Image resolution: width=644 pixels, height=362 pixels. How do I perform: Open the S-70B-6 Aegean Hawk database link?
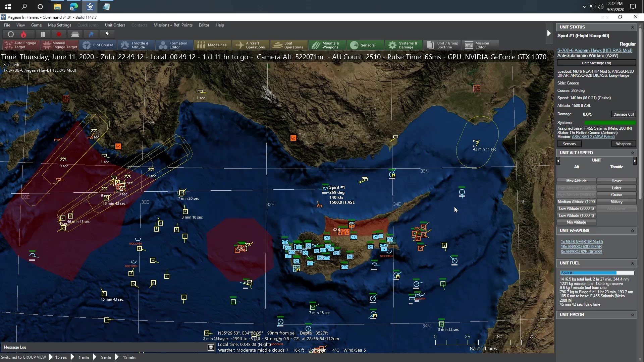pyautogui.click(x=595, y=50)
